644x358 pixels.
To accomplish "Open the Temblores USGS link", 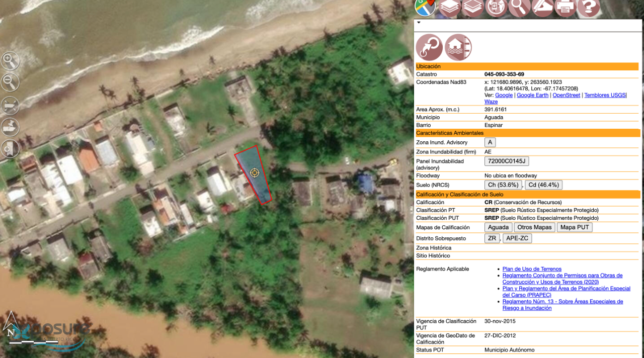I will tap(605, 95).
